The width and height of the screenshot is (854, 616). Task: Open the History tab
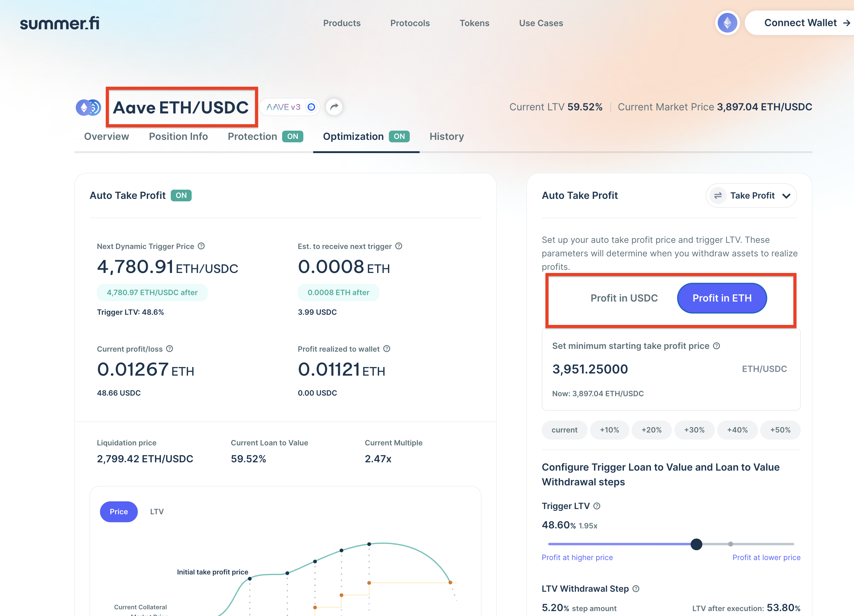447,136
